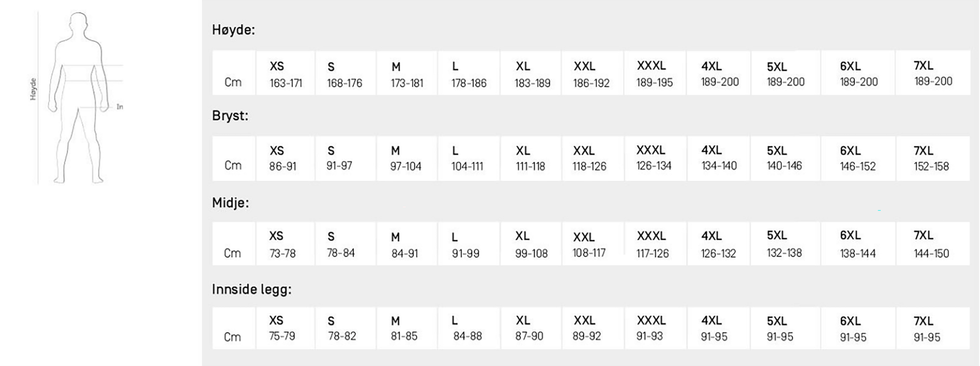Click the Høyde section heading
980x366 pixels.
(233, 30)
